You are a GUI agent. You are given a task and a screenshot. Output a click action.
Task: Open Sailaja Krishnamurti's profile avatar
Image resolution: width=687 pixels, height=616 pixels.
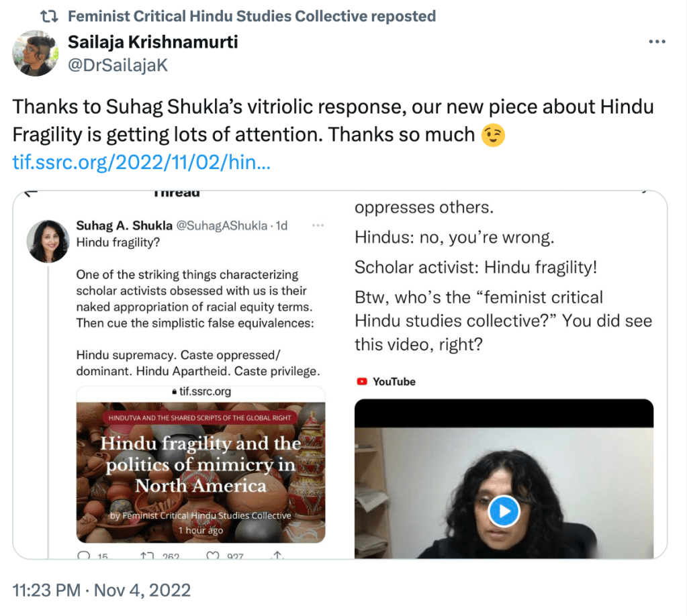35,53
